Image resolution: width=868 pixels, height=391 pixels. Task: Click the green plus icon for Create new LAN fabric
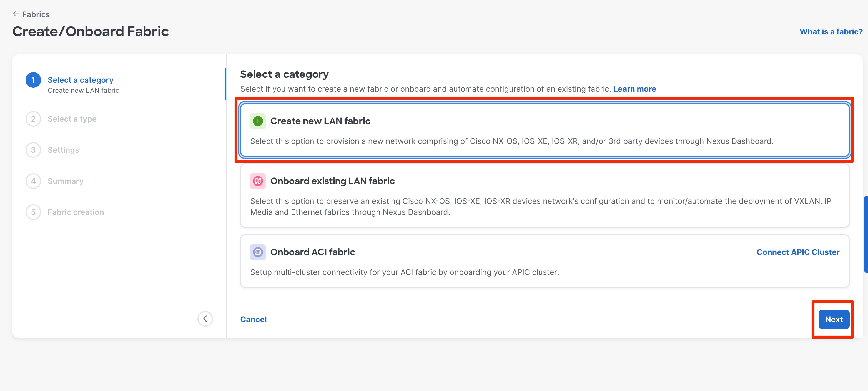(258, 121)
